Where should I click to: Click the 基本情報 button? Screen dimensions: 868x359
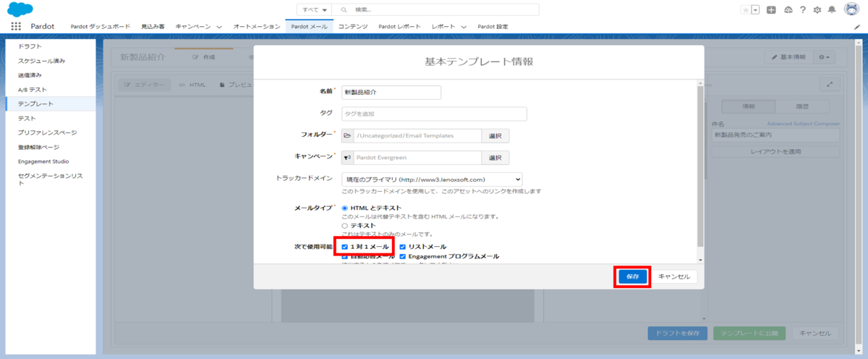[788, 56]
